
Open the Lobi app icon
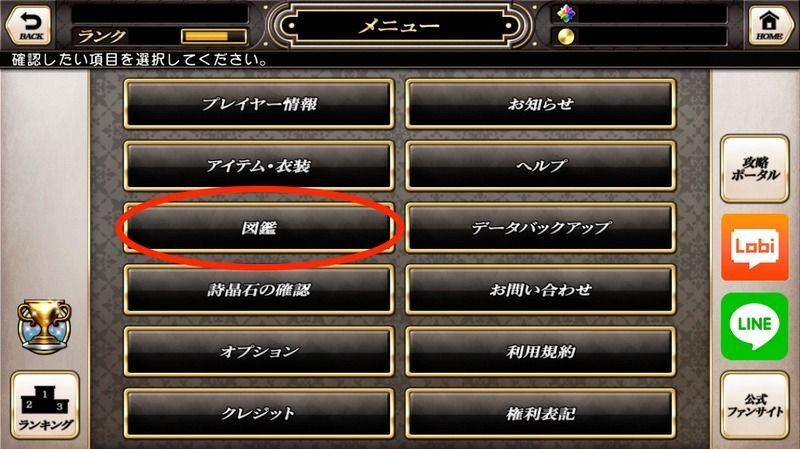coord(755,247)
